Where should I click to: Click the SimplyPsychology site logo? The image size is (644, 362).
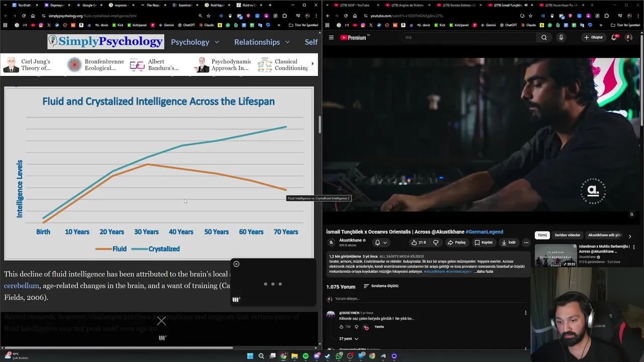click(x=106, y=42)
